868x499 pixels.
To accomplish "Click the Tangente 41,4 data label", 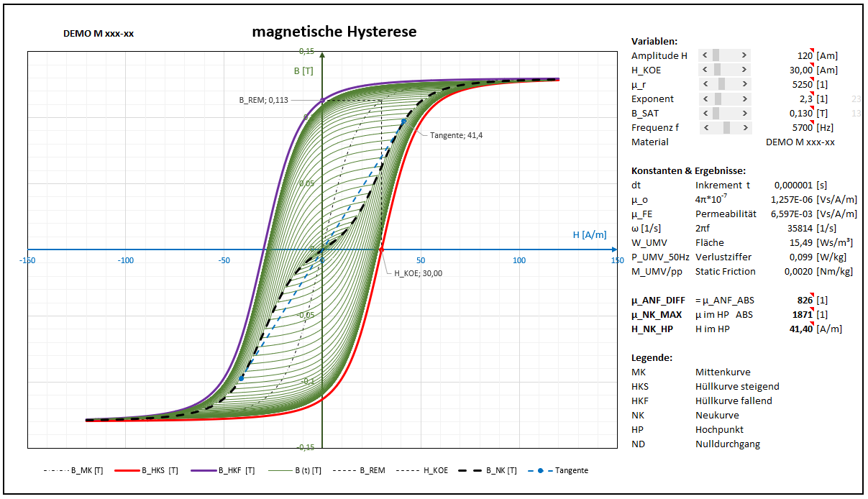I will point(456,135).
